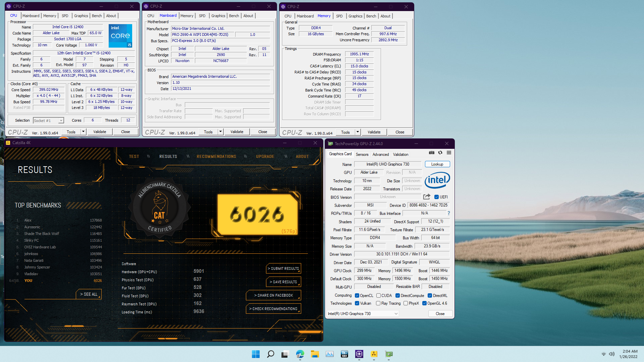Click Driver Version value in GPU-Z

401,254
